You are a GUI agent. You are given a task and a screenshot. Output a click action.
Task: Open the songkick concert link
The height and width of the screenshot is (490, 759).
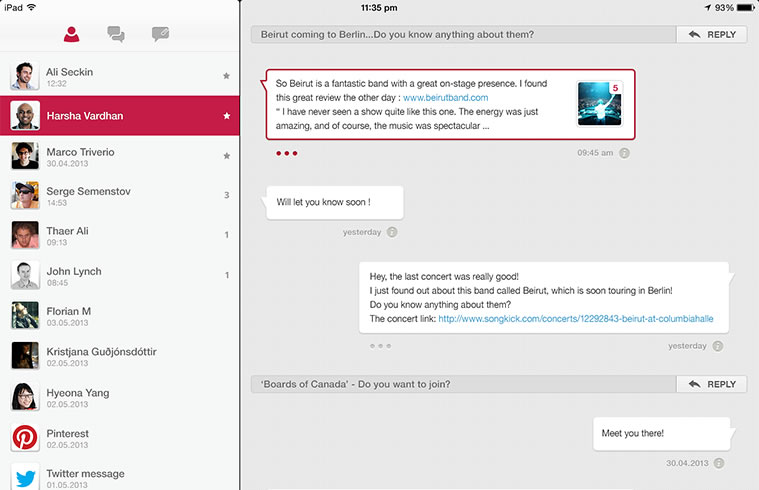[x=576, y=319]
